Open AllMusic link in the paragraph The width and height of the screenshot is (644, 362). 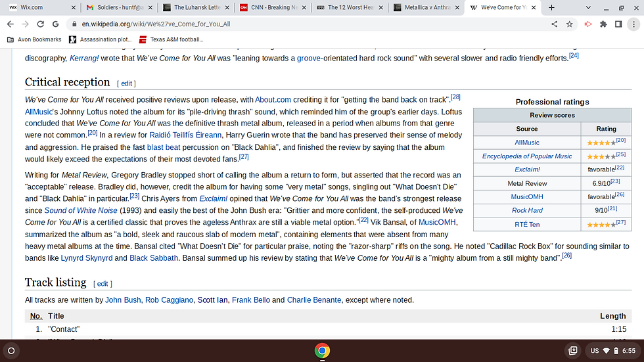click(x=39, y=112)
